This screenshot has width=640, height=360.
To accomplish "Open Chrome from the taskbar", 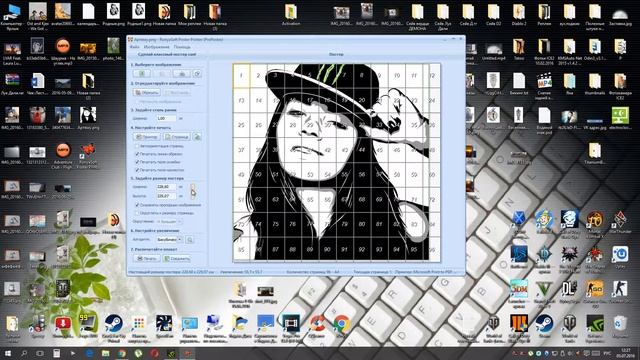I will [x=122, y=353].
